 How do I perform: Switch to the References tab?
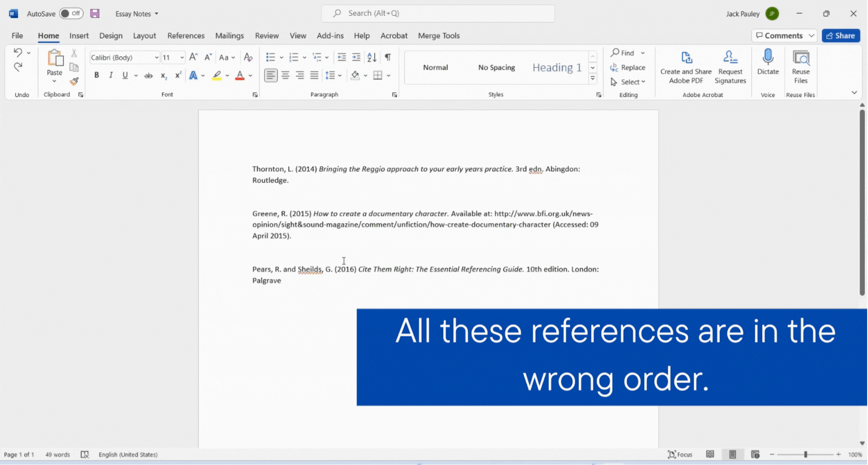coord(186,36)
